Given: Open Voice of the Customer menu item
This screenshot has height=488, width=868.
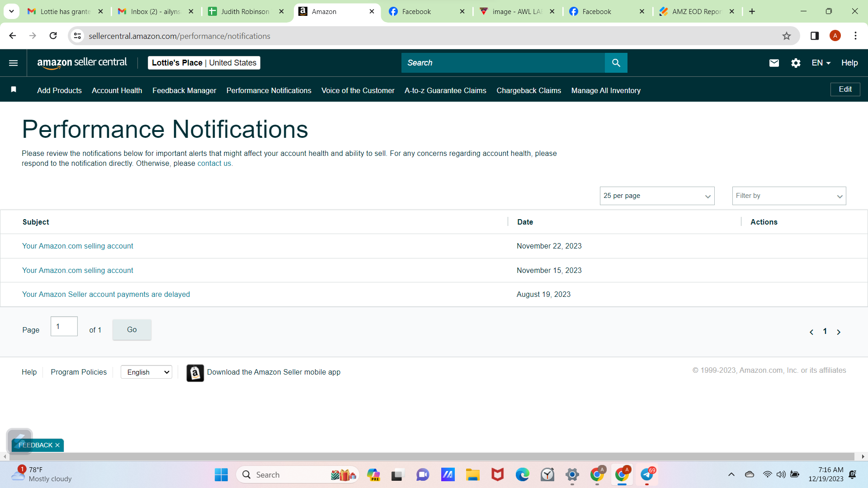Looking at the screenshot, I should tap(358, 90).
